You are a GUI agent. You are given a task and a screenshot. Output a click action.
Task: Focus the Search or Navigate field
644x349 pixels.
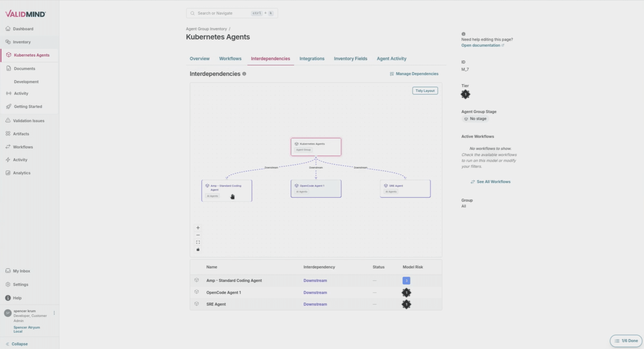point(232,13)
